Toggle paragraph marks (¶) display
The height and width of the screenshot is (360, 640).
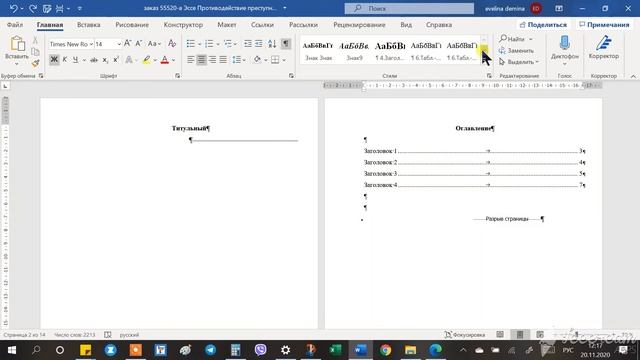286,43
